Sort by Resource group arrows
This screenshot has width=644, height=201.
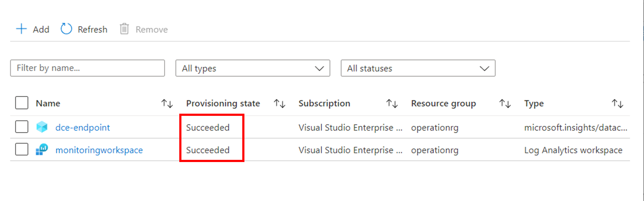(x=505, y=104)
